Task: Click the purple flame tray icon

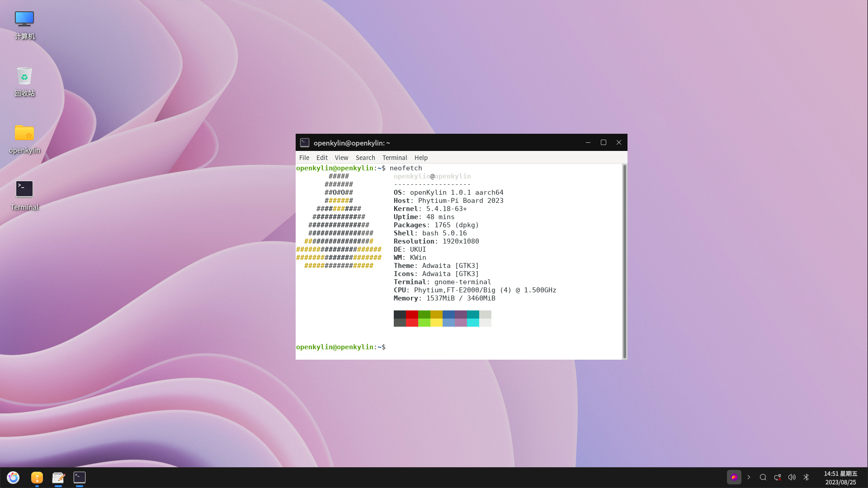Action: [x=734, y=477]
